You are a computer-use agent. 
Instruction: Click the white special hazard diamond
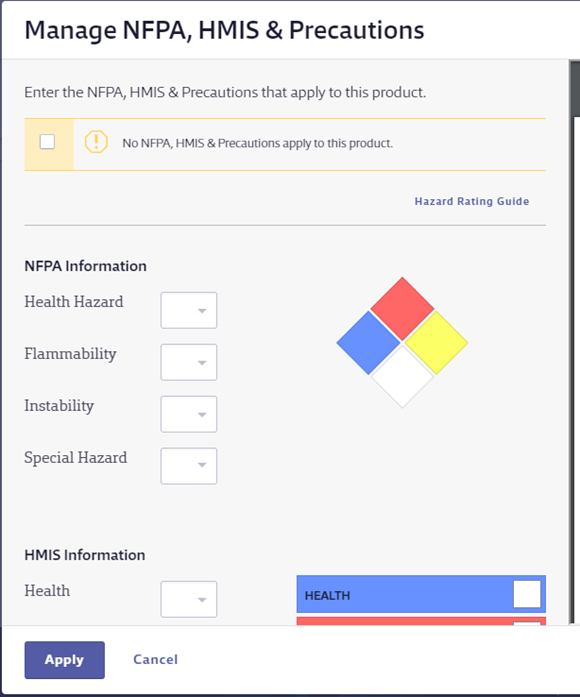(x=402, y=377)
